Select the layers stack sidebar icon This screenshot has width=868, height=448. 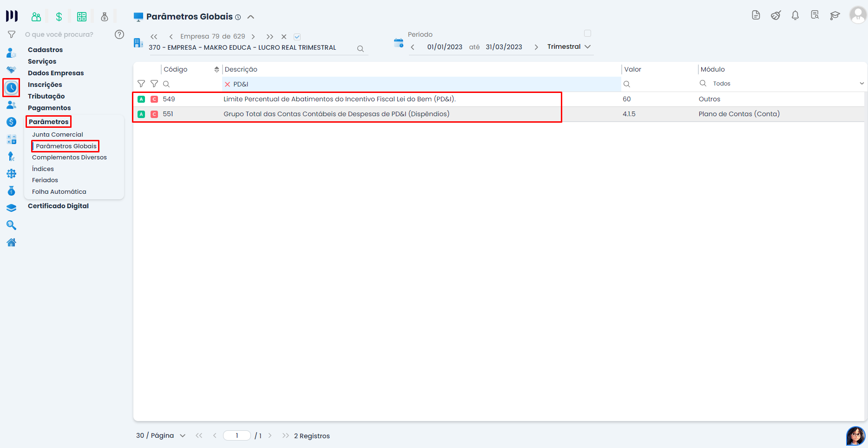[x=11, y=208]
